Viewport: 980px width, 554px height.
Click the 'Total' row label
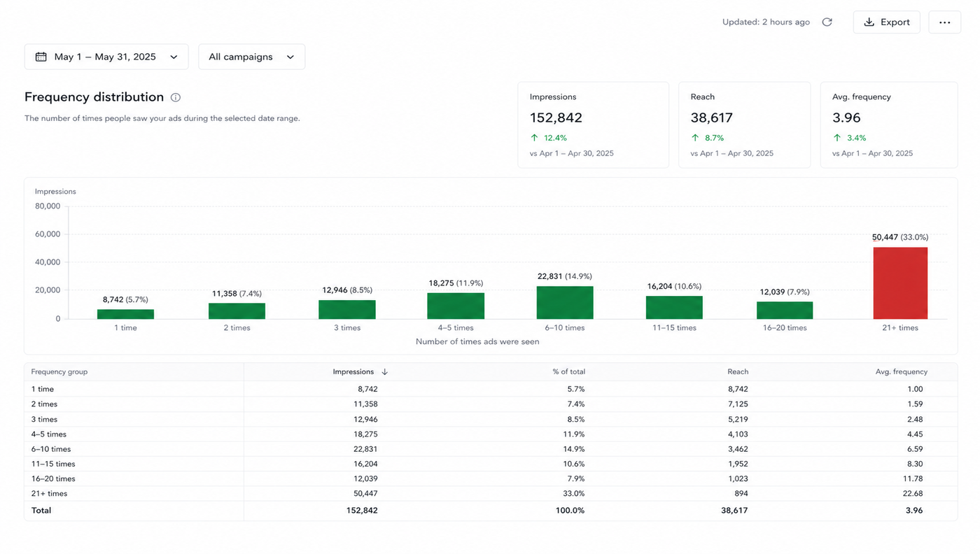tap(41, 511)
